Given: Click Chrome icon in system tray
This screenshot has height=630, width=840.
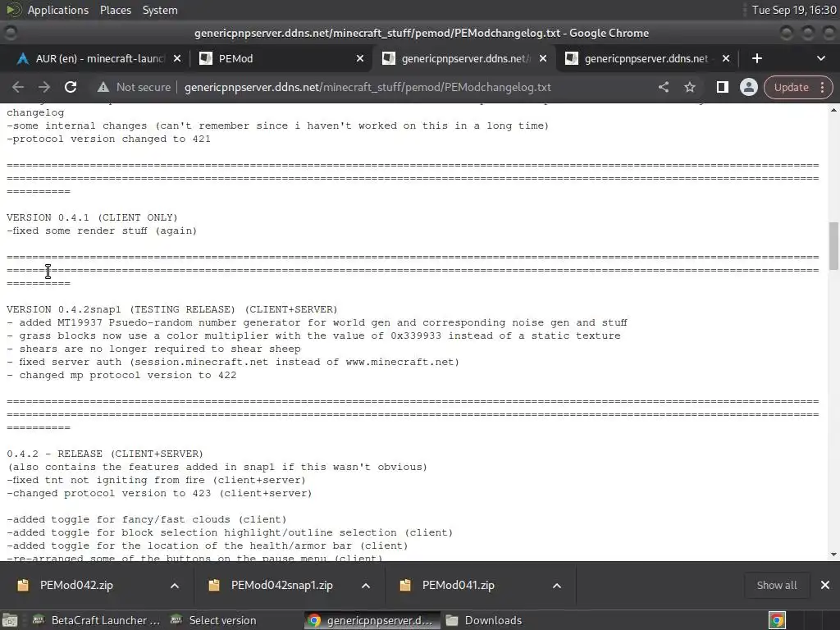Looking at the screenshot, I should pyautogui.click(x=777, y=620).
